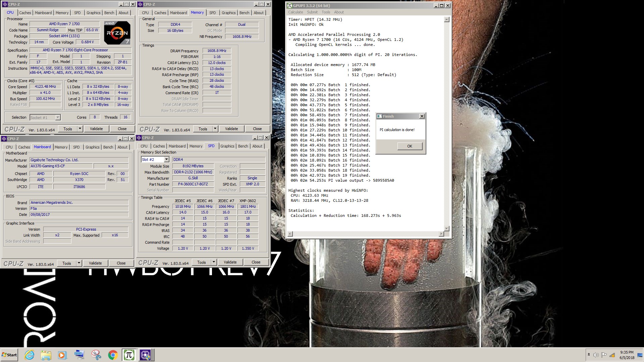Screen dimensions: 644x362
Task: Click the BIOS Version field F5a
Action: pyautogui.click(x=79, y=208)
